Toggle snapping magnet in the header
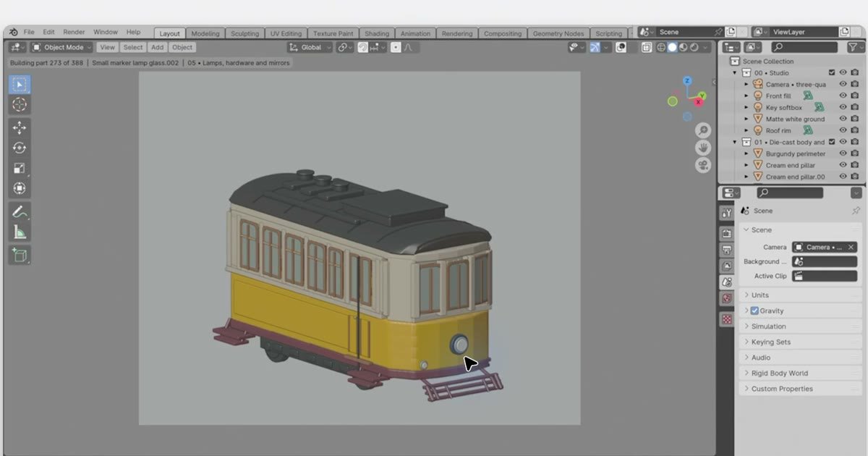 click(x=363, y=47)
